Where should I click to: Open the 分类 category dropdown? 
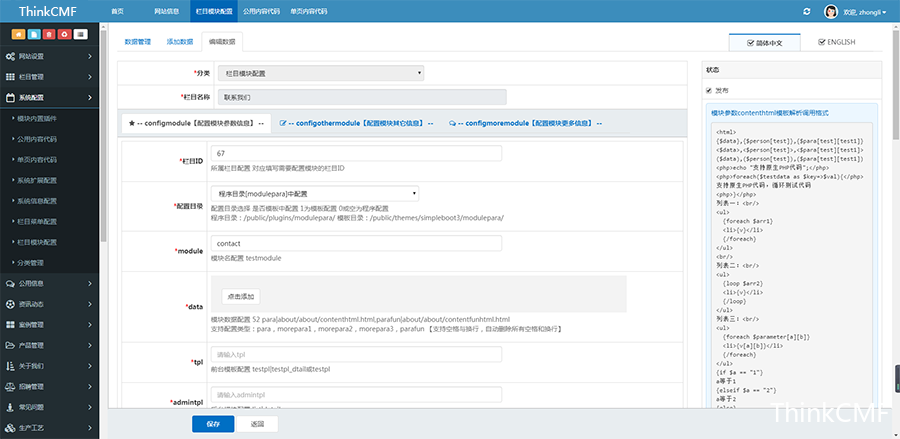point(320,73)
